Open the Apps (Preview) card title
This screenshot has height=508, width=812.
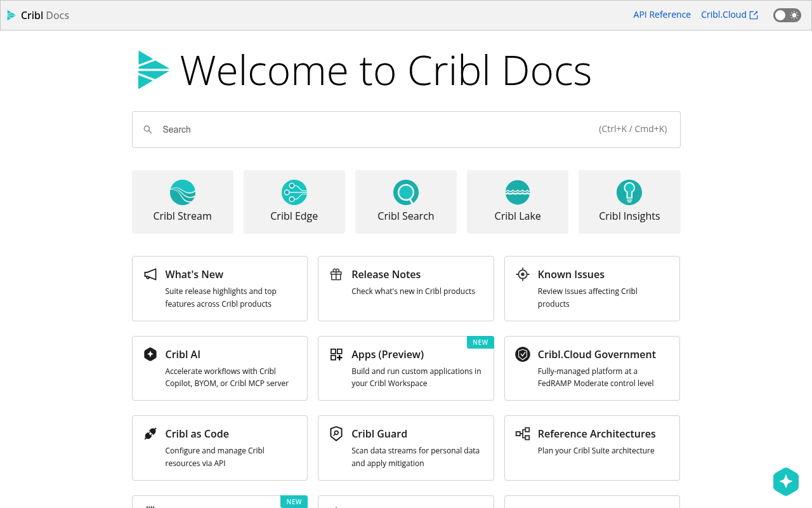(388, 354)
